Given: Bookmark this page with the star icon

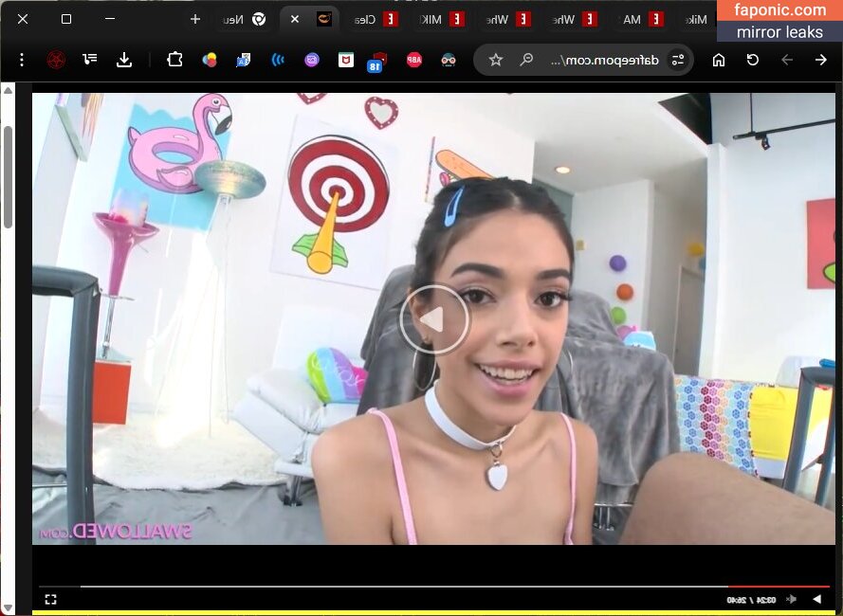Looking at the screenshot, I should [x=495, y=60].
